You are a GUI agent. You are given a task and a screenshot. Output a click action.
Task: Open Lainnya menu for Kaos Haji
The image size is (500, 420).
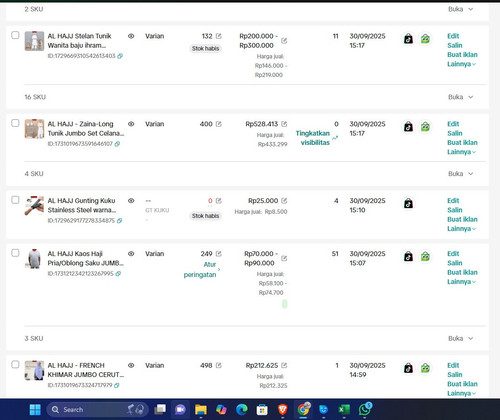tap(461, 282)
